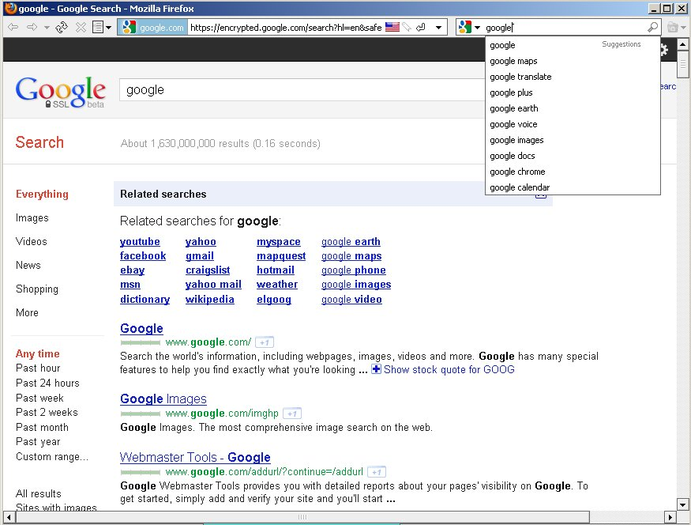691x525 pixels.
Task: Open the 'craigslist' related search link
Action: point(208,270)
